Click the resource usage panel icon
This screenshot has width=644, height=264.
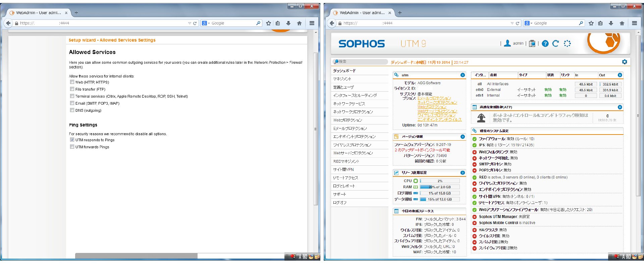tap(396, 172)
